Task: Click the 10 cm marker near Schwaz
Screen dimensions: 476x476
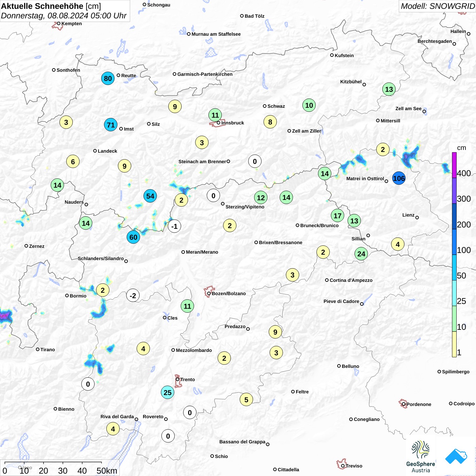Action: tap(309, 105)
